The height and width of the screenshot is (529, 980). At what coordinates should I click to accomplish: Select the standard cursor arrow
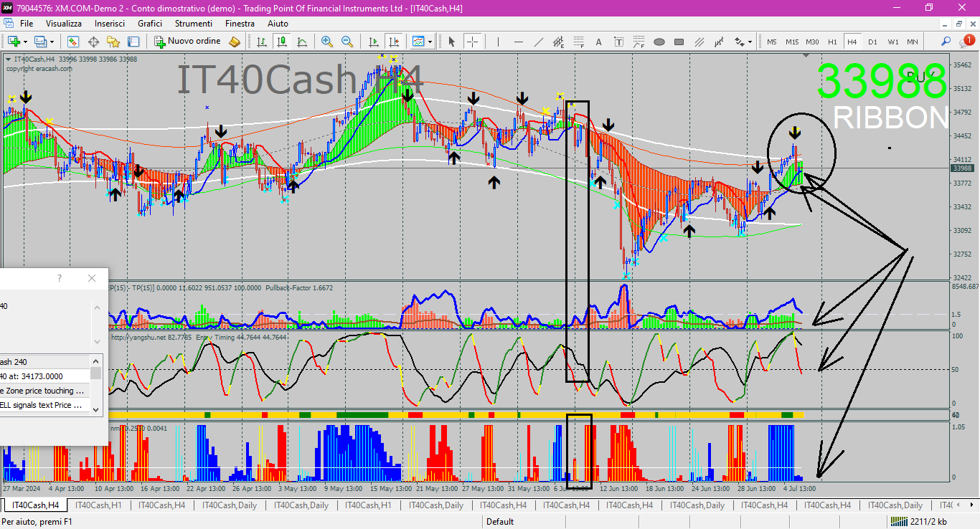tap(452, 42)
